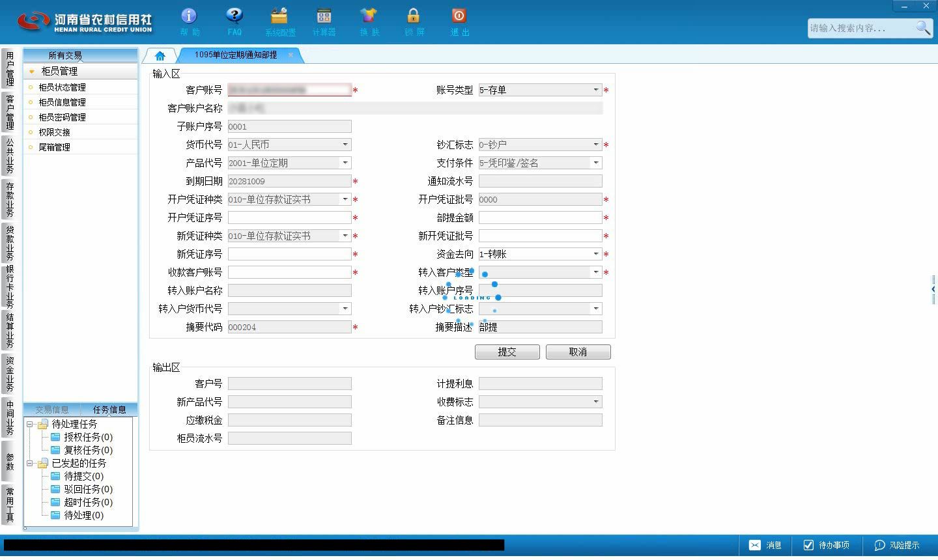Switch to 结算业务 side tab
Image resolution: width=938 pixels, height=560 pixels.
[10, 330]
